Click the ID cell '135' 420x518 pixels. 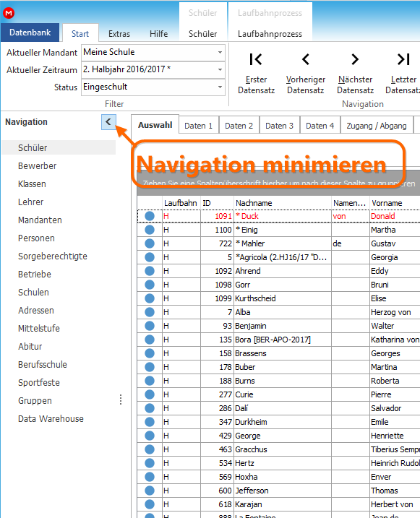point(217,340)
